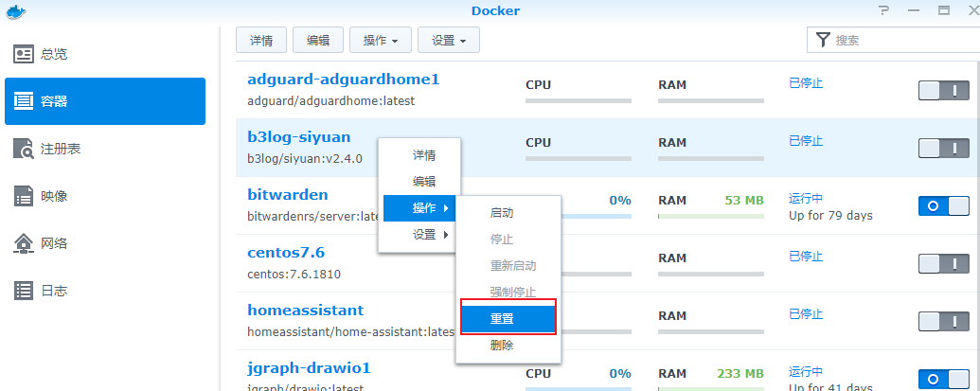Screen dimensions: 980x391
Task: Open the 总览 overview icon in sidebar
Action: click(x=24, y=54)
